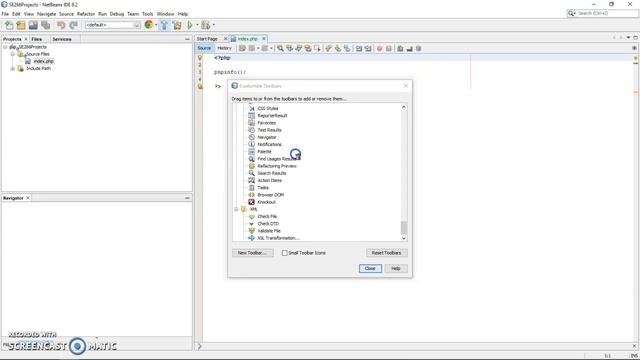Screen dimensions: 640x360
Task: Select the CSS Styles item icon
Action: [x=251, y=109]
